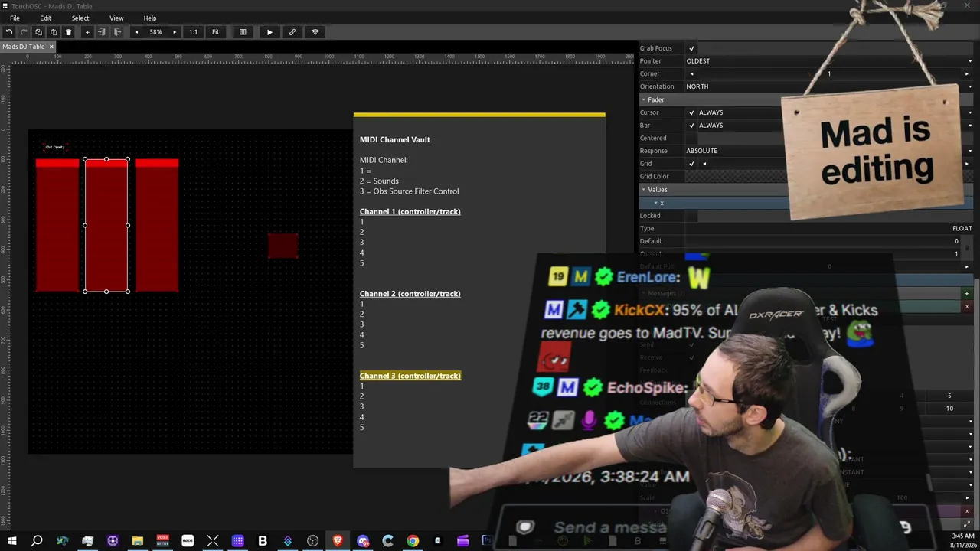980x551 pixels.
Task: Open the Windows Start menu
Action: (x=11, y=542)
